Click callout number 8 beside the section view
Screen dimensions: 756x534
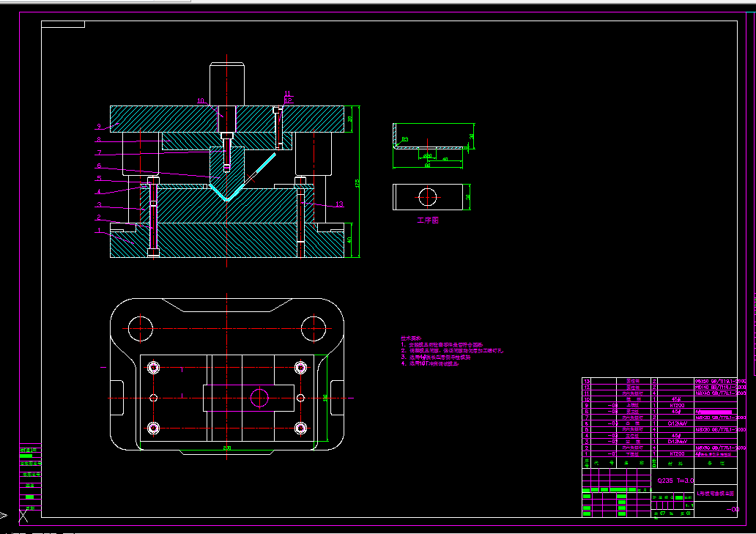99,139
